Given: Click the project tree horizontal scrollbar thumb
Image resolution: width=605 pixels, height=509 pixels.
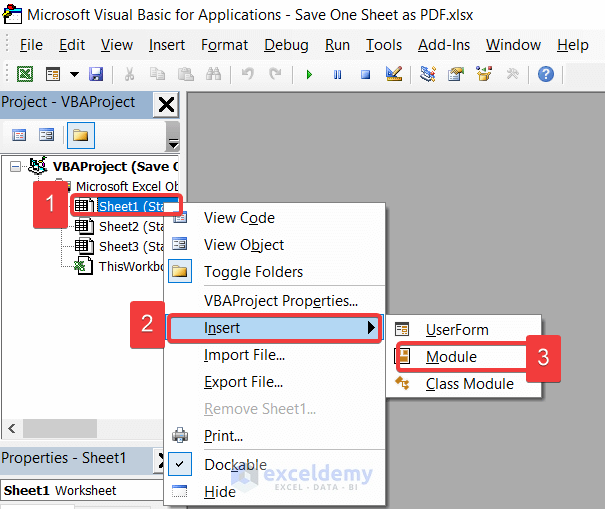Looking at the screenshot, I should tap(60, 428).
